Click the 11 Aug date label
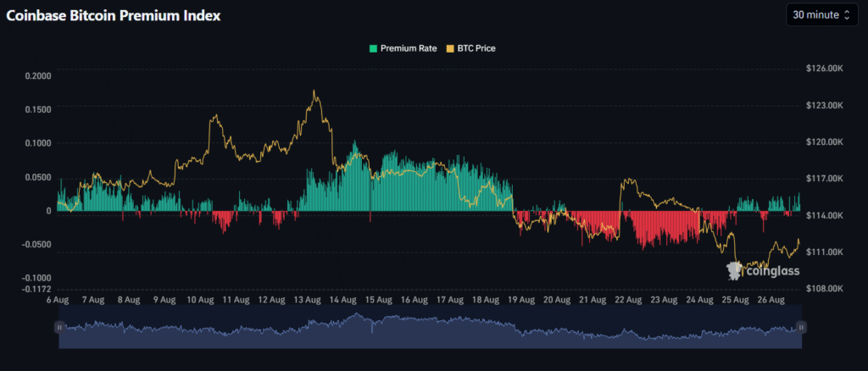This screenshot has height=371, width=868. (236, 300)
